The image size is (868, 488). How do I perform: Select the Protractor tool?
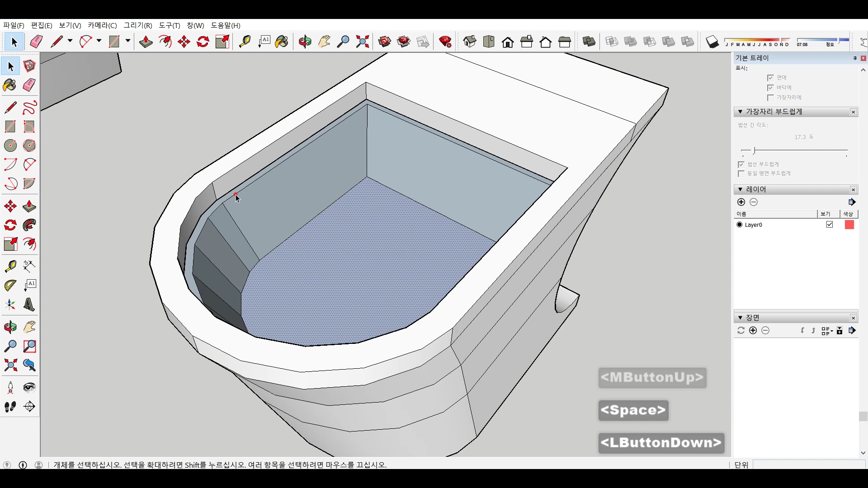click(x=10, y=286)
